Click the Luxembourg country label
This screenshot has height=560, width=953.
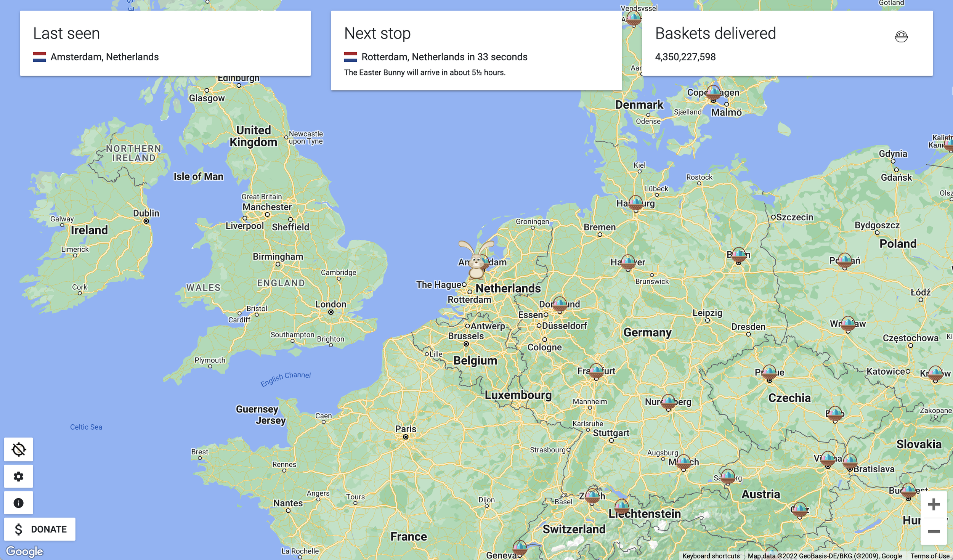(x=518, y=395)
